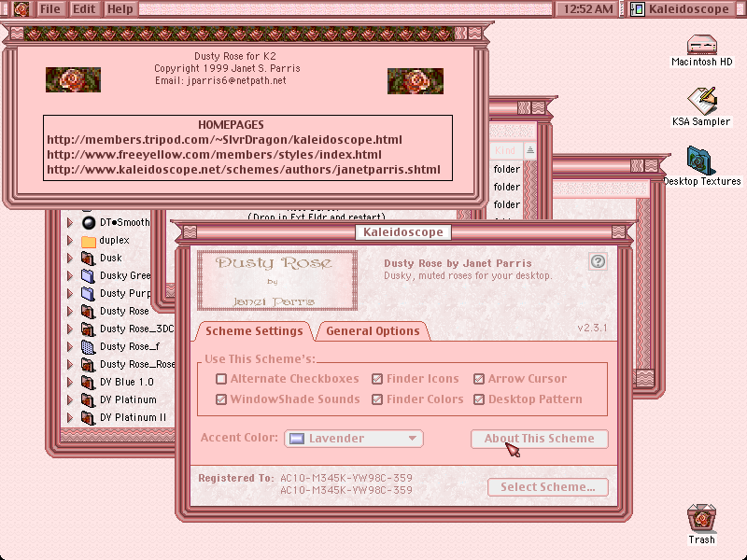Screen dimensions: 747x560
Task: Expand the Dusty Rose row triangle
Action: (70, 311)
